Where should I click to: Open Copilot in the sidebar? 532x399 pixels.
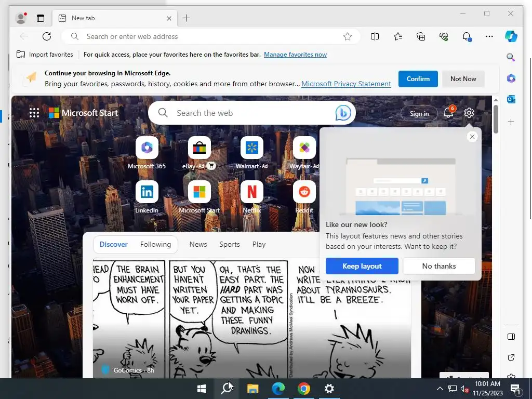(x=511, y=36)
